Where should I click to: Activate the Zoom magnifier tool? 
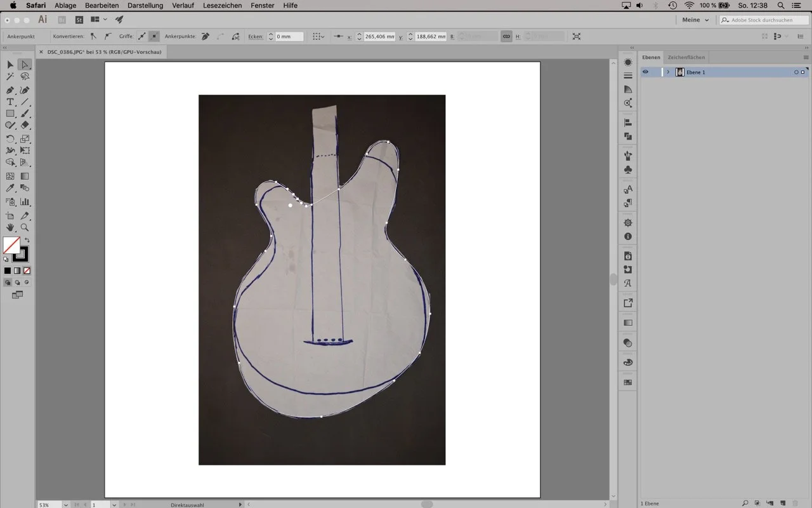pyautogui.click(x=25, y=227)
